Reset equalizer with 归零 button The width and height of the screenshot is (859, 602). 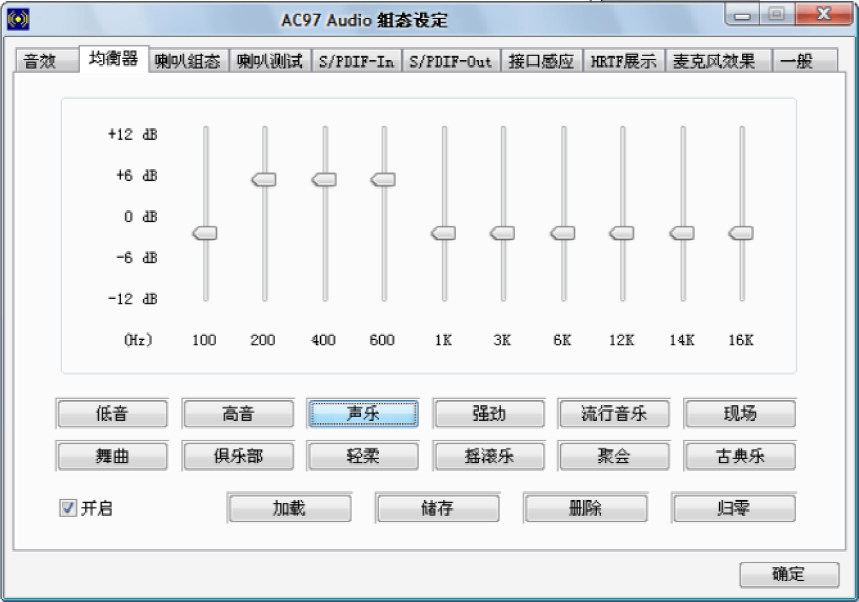(x=734, y=508)
